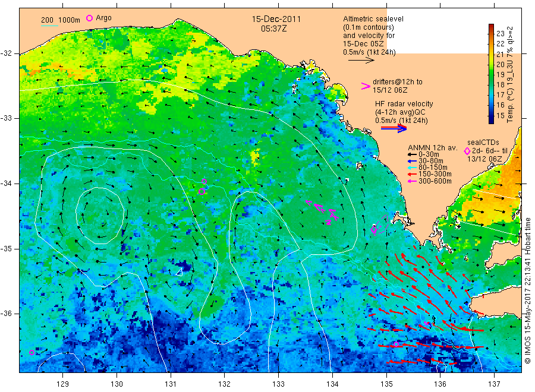The image size is (535, 392).
Task: Click the 150-300m red arrow legend marker
Action: pos(412,175)
